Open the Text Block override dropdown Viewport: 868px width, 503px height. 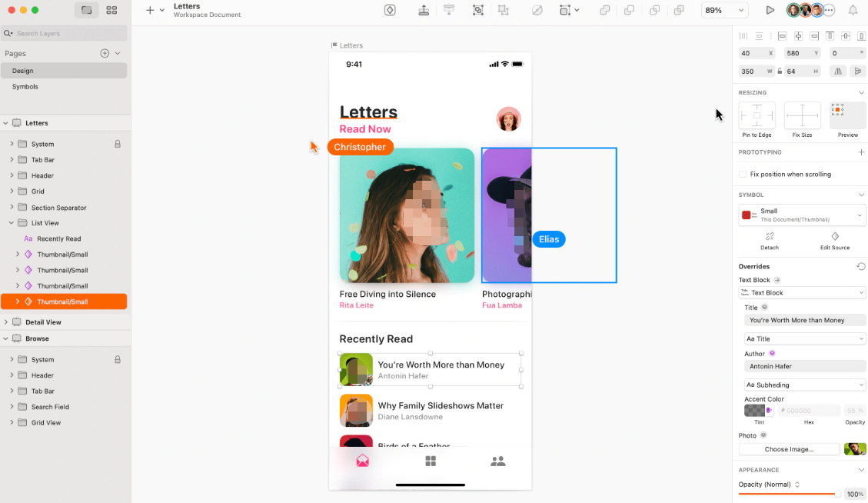click(802, 292)
